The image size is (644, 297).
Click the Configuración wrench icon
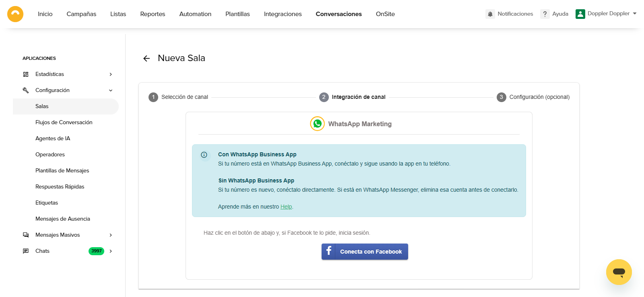coord(26,90)
